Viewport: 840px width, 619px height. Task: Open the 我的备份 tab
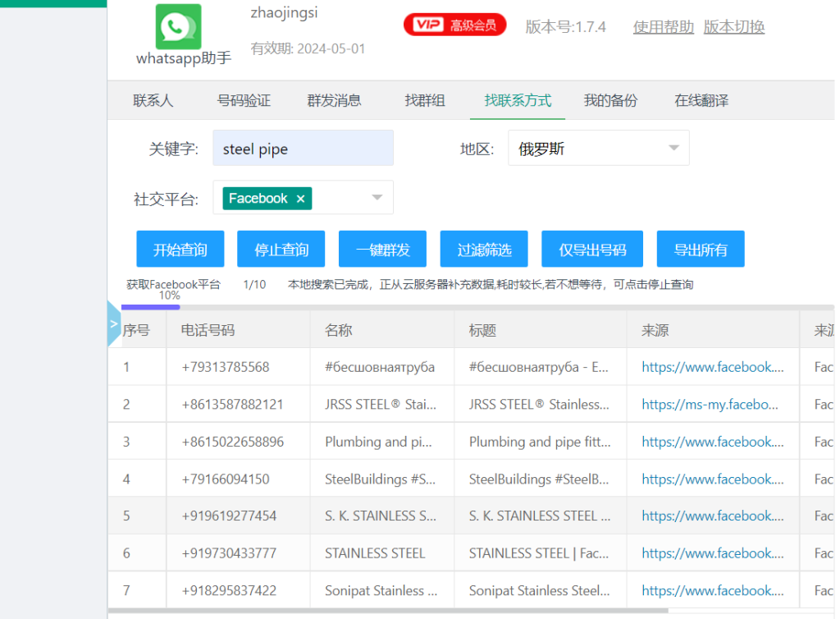610,101
